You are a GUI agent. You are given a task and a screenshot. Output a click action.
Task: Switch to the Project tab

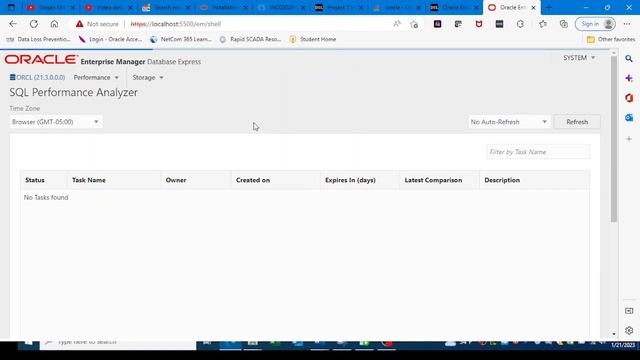(x=338, y=7)
